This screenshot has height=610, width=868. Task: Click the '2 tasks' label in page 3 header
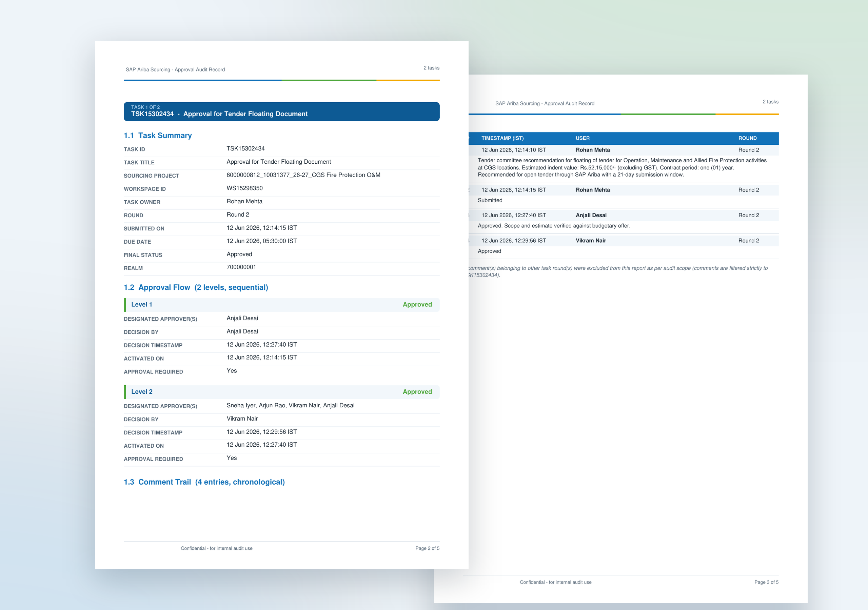point(770,102)
